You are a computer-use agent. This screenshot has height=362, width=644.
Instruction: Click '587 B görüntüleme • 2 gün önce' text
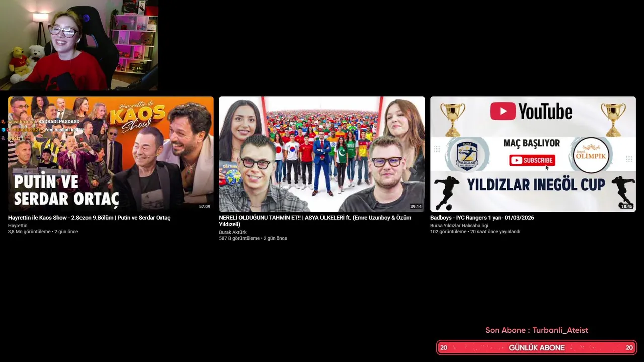[x=253, y=238]
